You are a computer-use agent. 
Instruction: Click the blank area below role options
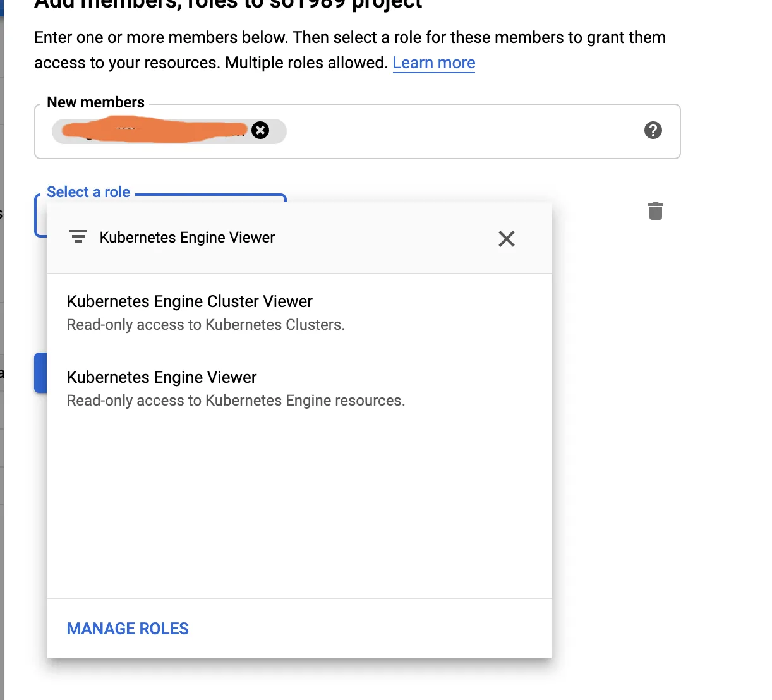pyautogui.click(x=299, y=505)
